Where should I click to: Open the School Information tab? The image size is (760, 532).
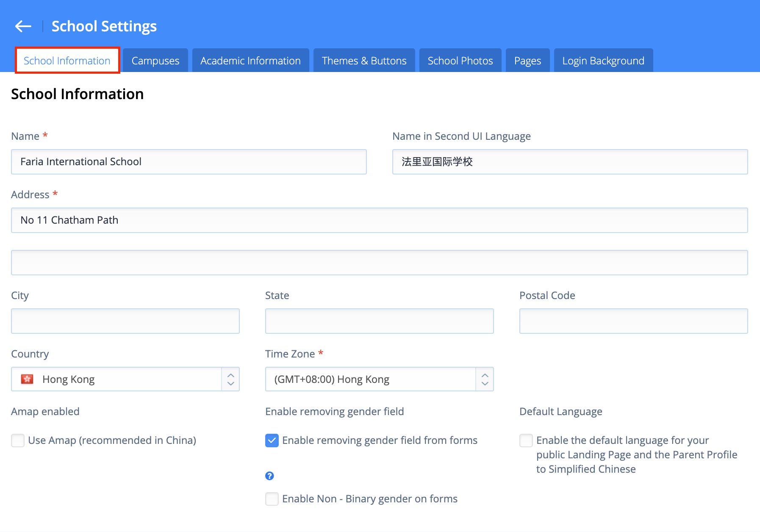(x=67, y=61)
